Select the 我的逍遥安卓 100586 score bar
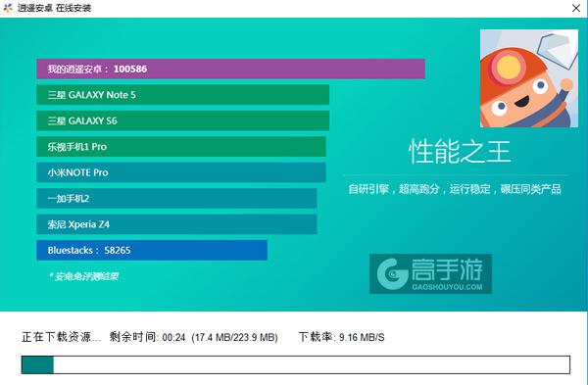Viewport: 588px width, 385px height. (230, 69)
